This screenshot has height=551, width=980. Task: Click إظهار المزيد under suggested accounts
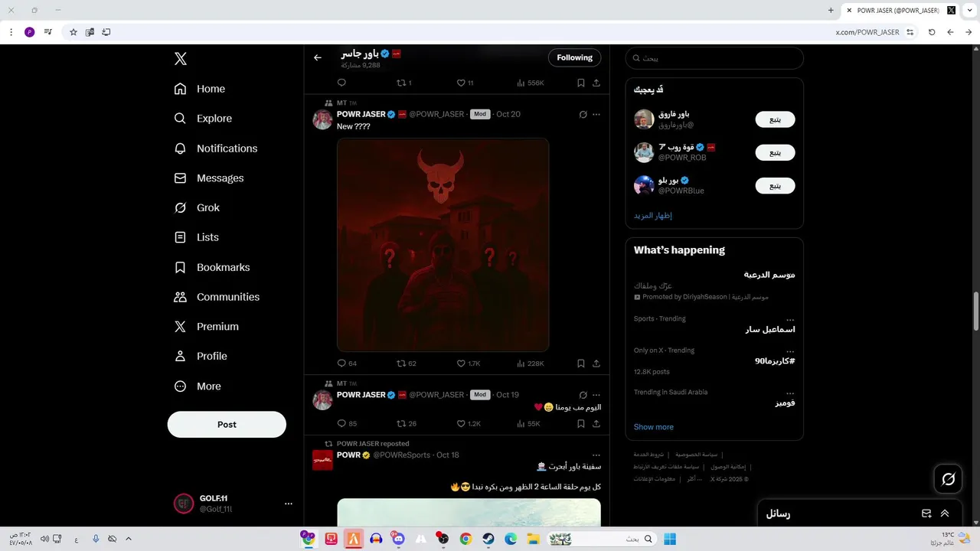653,216
